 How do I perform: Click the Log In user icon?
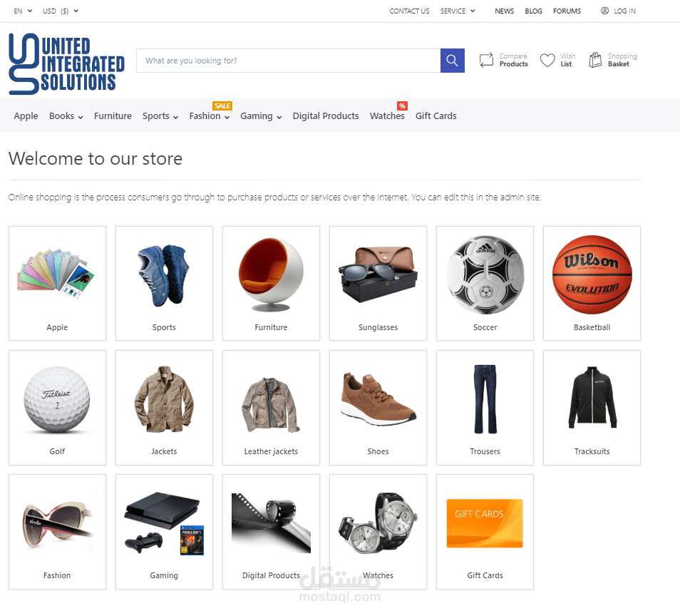coord(604,11)
